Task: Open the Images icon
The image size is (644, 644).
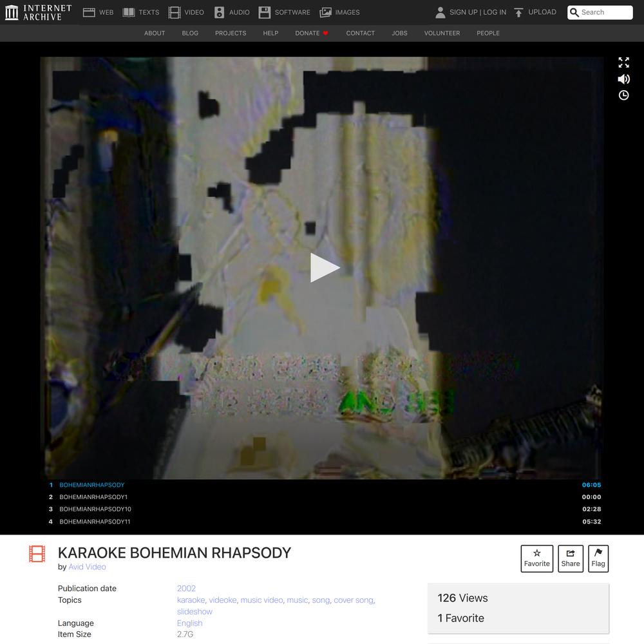Action: (325, 12)
